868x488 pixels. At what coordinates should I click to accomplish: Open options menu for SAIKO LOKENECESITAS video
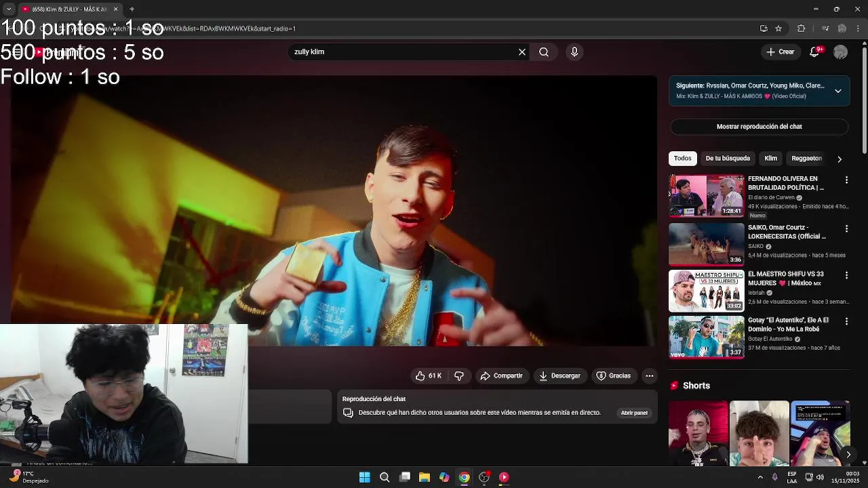click(846, 228)
